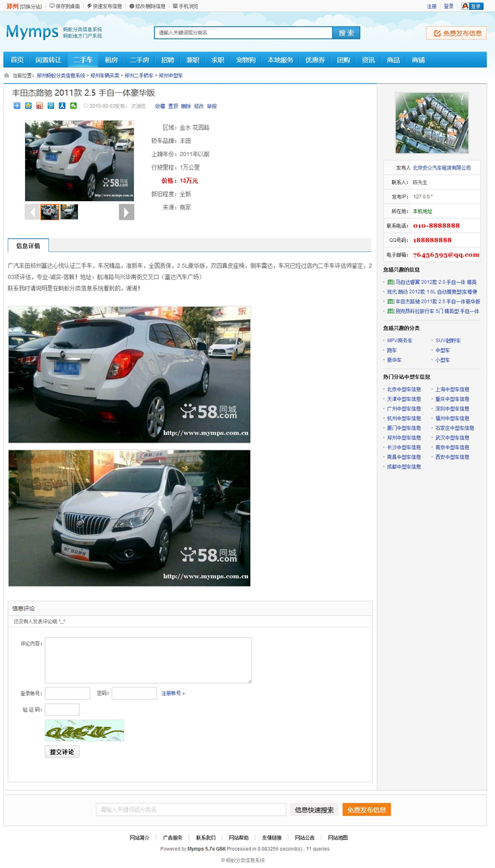The height and width of the screenshot is (868, 495).
Task: Click 保存到桌面 in top bar
Action: coord(65,6)
